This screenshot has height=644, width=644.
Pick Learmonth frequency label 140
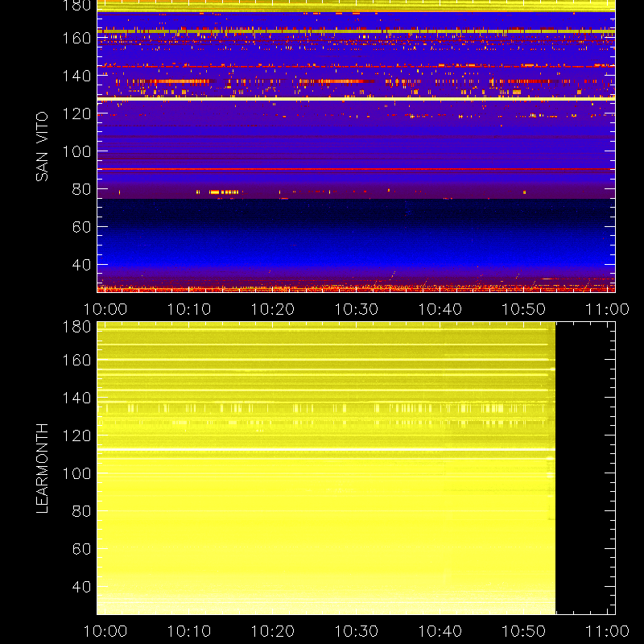coord(76,398)
